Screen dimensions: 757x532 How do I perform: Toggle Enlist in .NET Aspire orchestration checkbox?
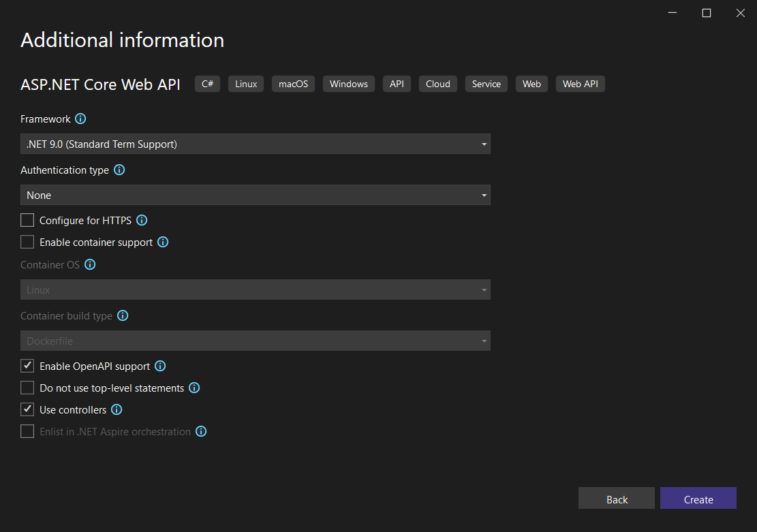point(27,431)
